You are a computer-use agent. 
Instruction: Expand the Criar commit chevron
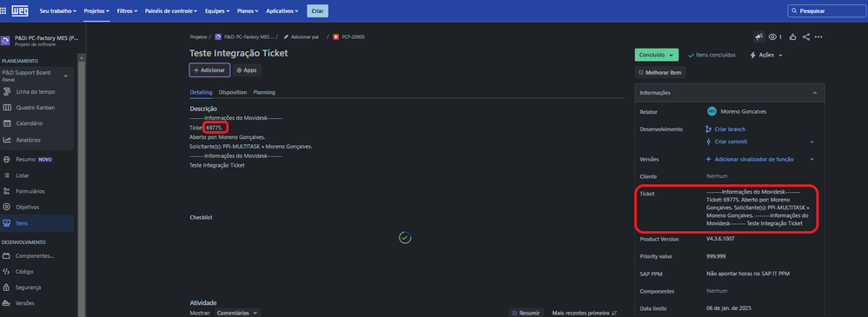click(x=812, y=142)
